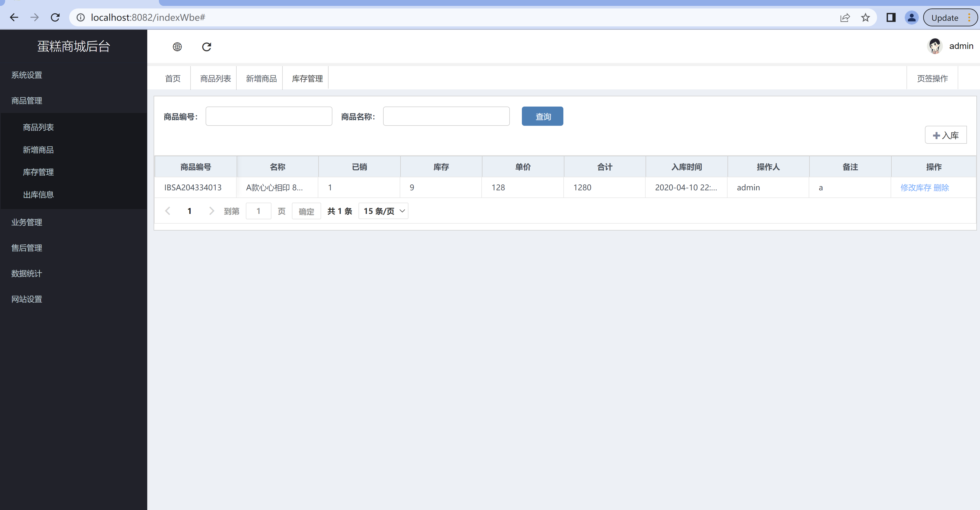Click the browser forward arrow
Screen dimensions: 980x510
pos(35,17)
